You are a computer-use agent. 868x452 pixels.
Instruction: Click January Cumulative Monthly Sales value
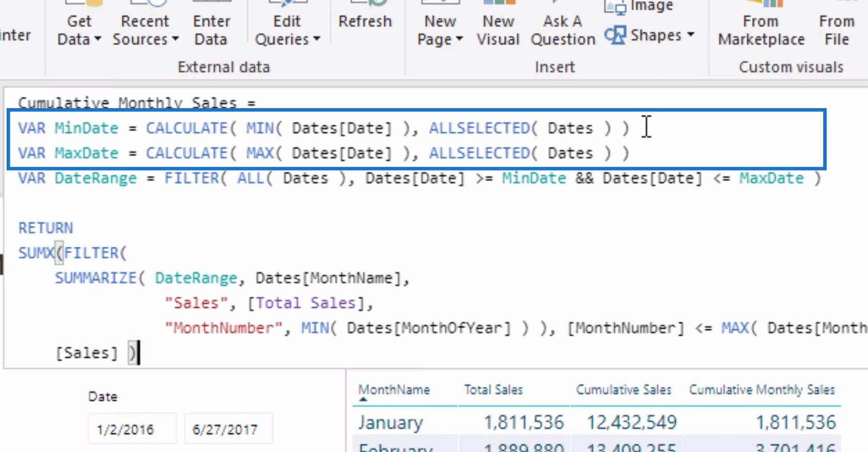pos(796,423)
